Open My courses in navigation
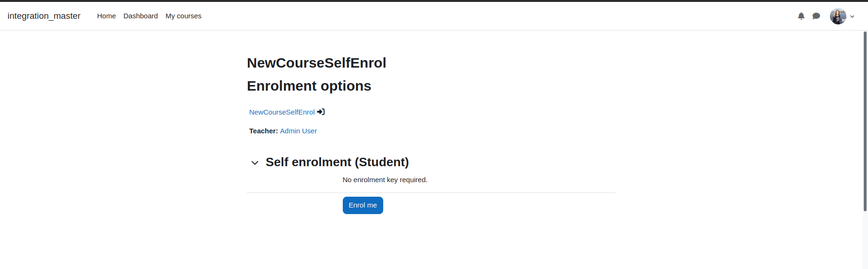The height and width of the screenshot is (269, 868). coord(183,16)
